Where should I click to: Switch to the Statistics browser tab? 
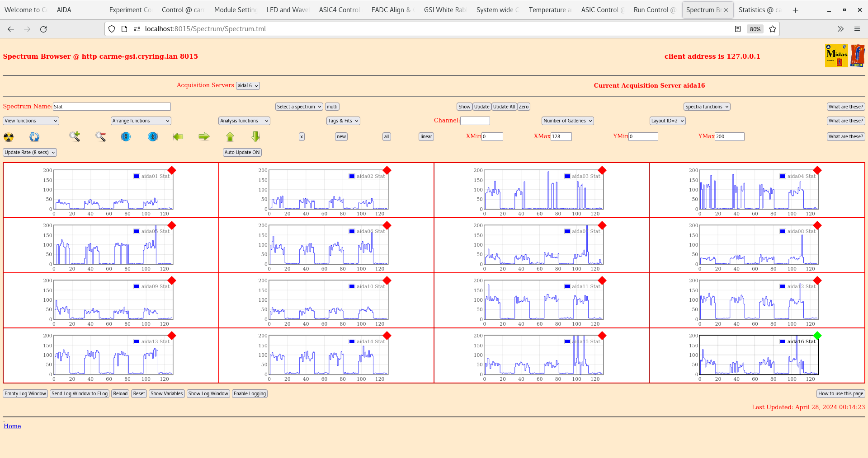(759, 10)
